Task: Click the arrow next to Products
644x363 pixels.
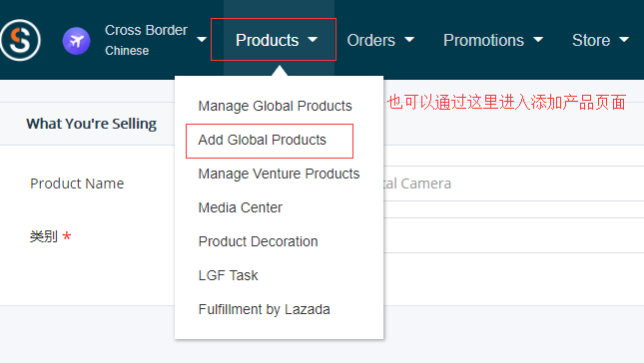Action: 313,40
